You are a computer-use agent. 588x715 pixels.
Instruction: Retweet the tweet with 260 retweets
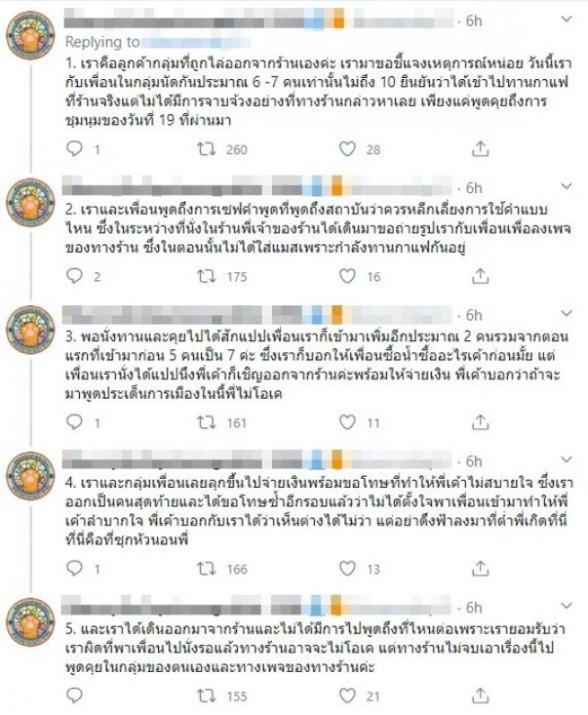[206, 149]
